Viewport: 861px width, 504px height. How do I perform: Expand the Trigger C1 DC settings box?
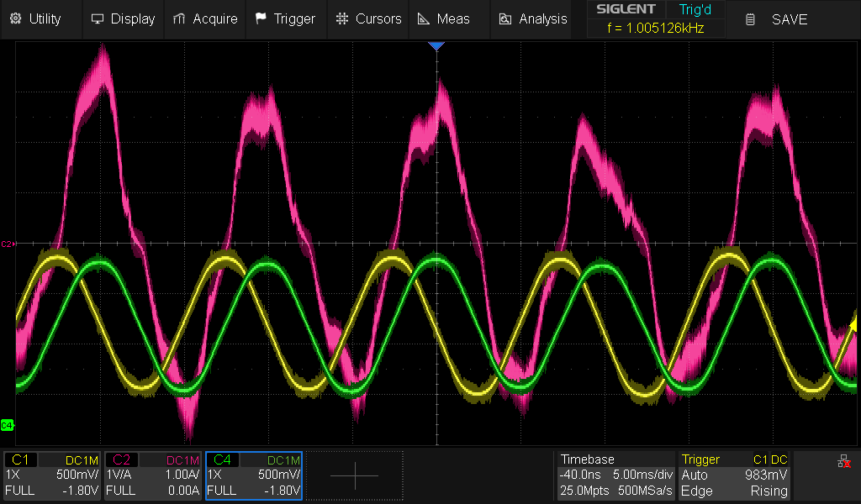734,475
